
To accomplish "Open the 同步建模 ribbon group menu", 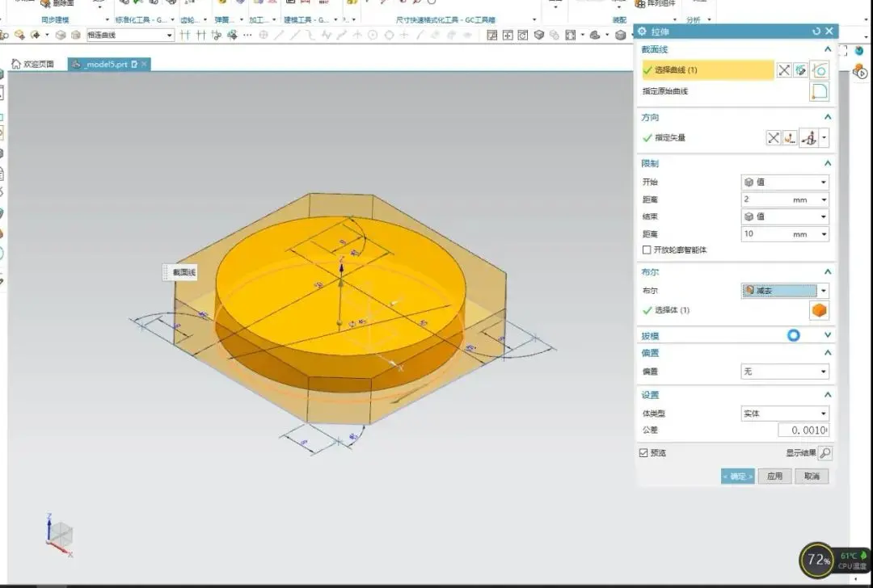I will coord(107,20).
